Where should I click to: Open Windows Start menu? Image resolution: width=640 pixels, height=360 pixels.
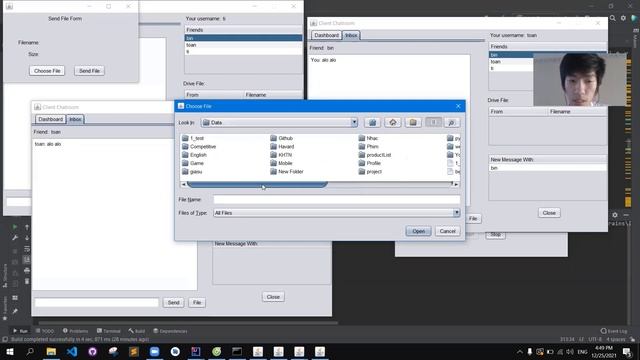(9, 351)
